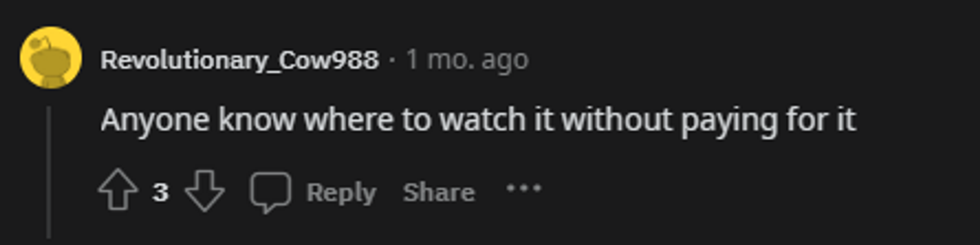Toggle downvote arrow right of score
Image resolution: width=980 pixels, height=245 pixels.
205,191
